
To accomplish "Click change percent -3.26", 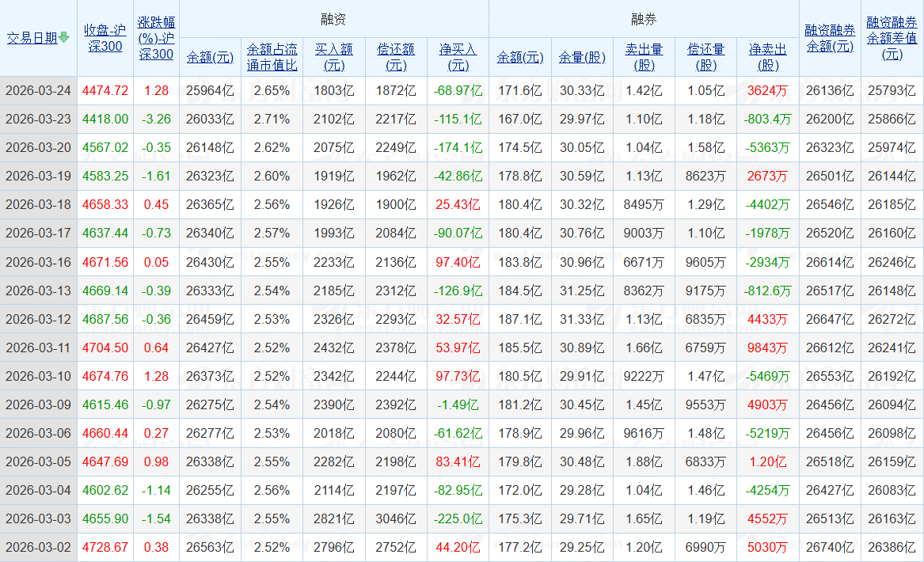I will click(x=156, y=119).
